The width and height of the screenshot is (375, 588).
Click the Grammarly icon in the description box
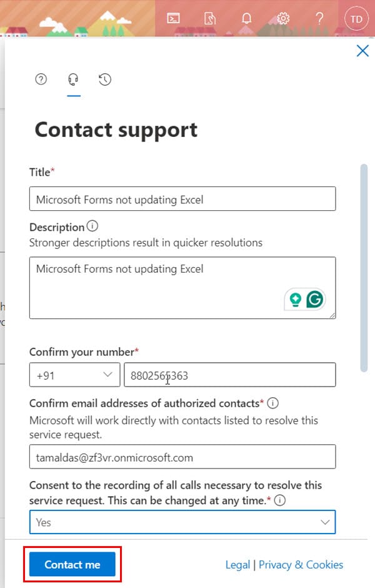pos(314,299)
